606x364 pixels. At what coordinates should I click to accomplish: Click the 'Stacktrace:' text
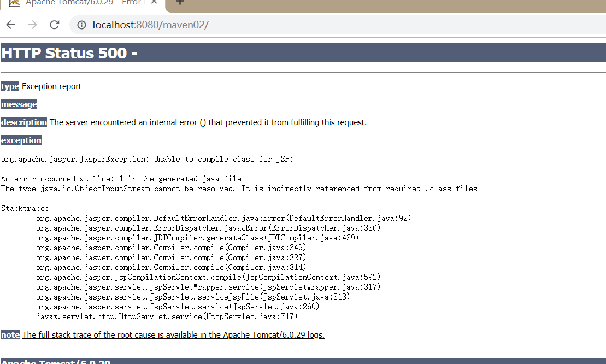pyautogui.click(x=25, y=208)
